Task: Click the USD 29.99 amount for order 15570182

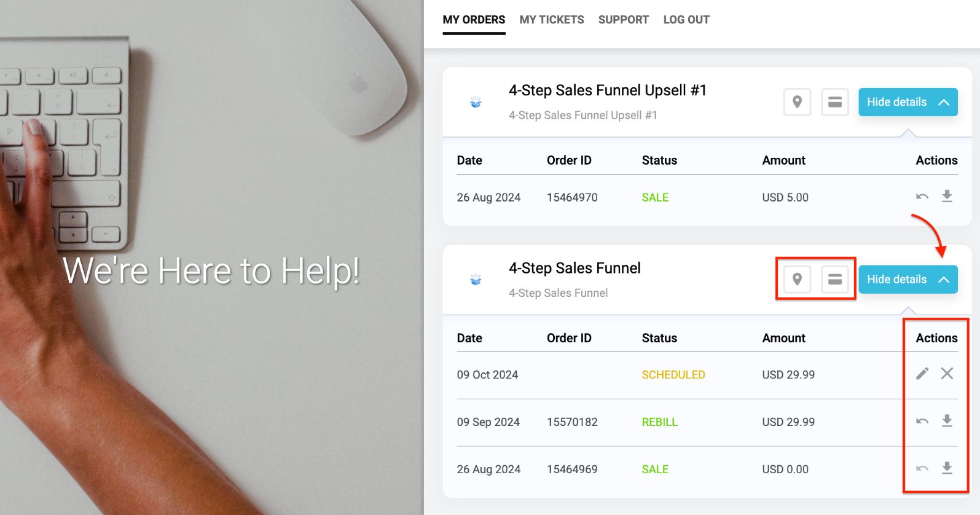Action: coord(788,422)
